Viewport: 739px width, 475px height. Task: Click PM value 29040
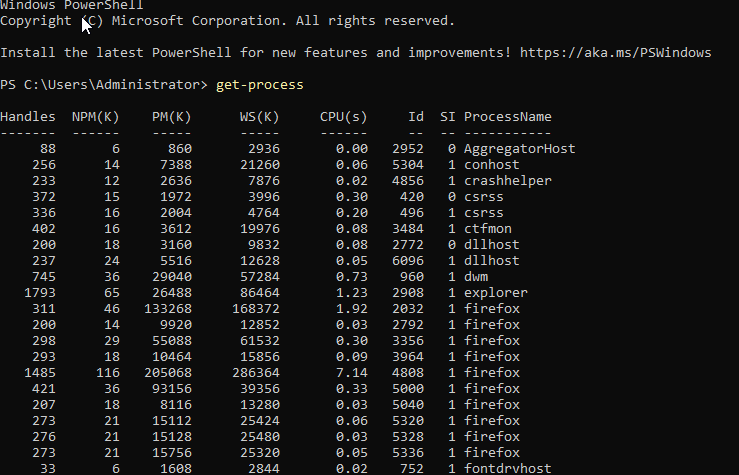(172, 277)
